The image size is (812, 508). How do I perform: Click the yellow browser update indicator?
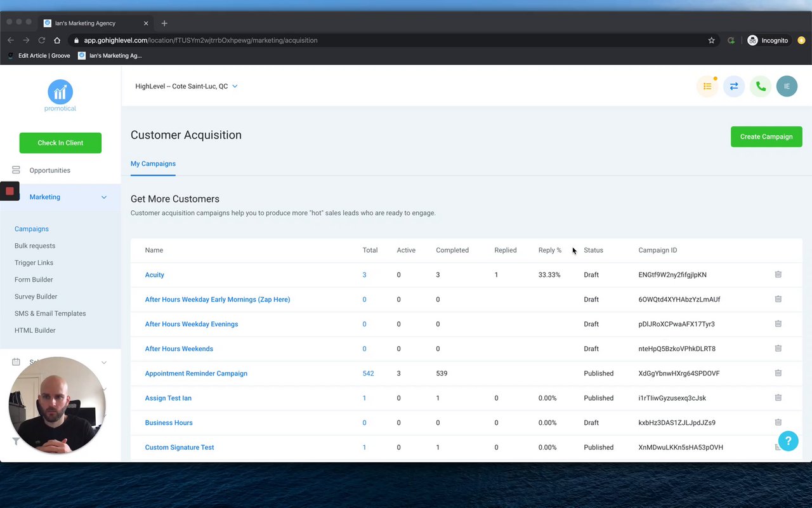pos(802,41)
